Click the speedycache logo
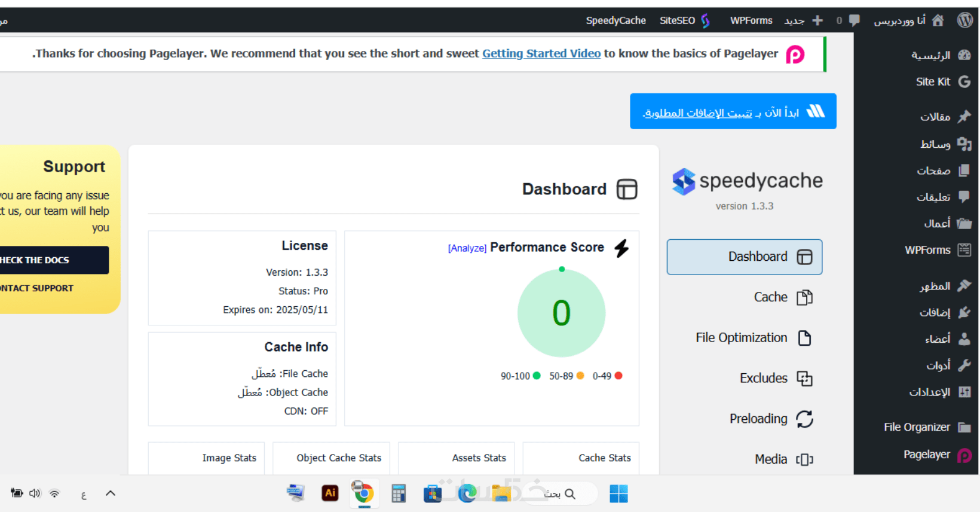The height and width of the screenshot is (512, 980). tap(748, 181)
